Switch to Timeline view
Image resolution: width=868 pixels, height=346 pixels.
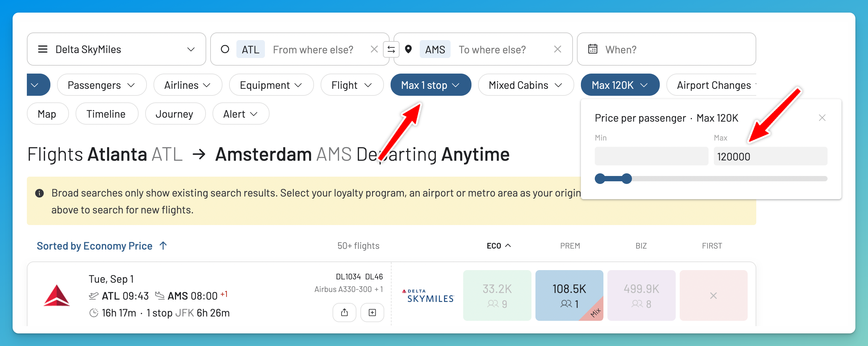click(x=106, y=114)
